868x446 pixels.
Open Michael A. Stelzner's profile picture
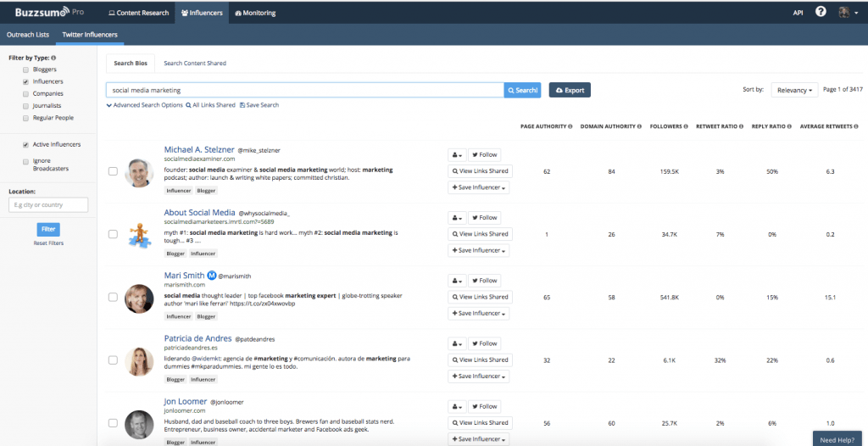tap(138, 171)
